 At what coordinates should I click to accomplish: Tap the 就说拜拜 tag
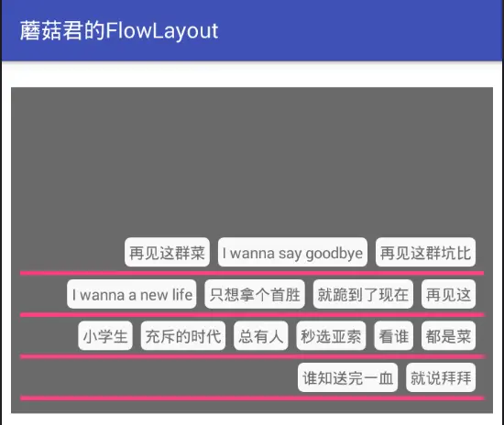pyautogui.click(x=441, y=377)
